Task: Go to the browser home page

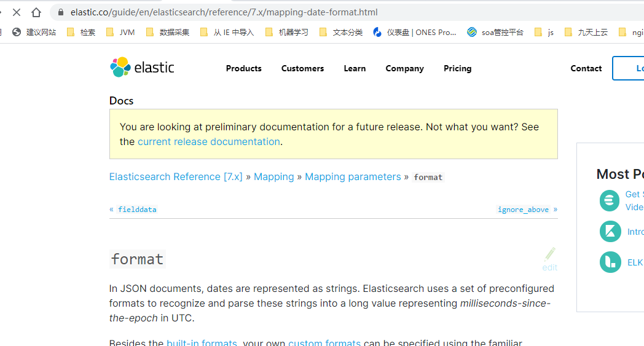Action: click(36, 12)
